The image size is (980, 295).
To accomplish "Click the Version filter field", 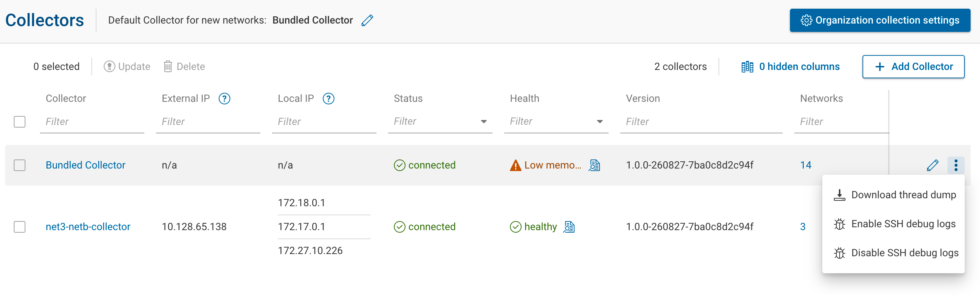I will tap(701, 122).
